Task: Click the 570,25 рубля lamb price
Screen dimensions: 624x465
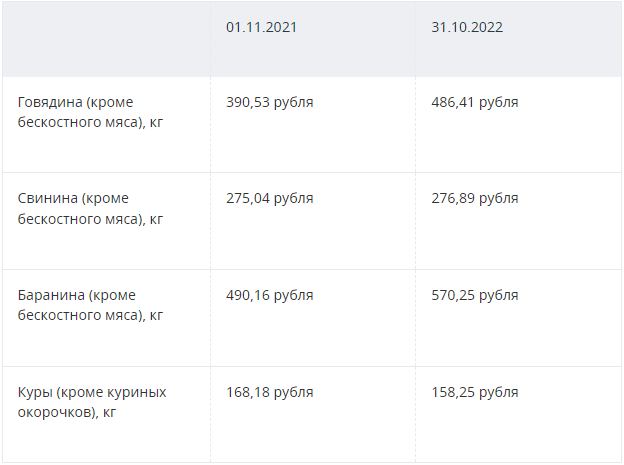Action: pos(475,295)
